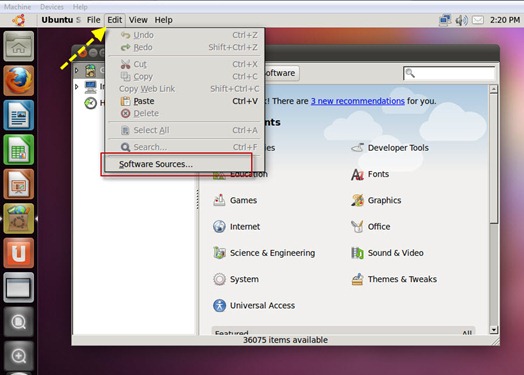Open the Graphics category
This screenshot has width=524, height=375.
point(384,200)
